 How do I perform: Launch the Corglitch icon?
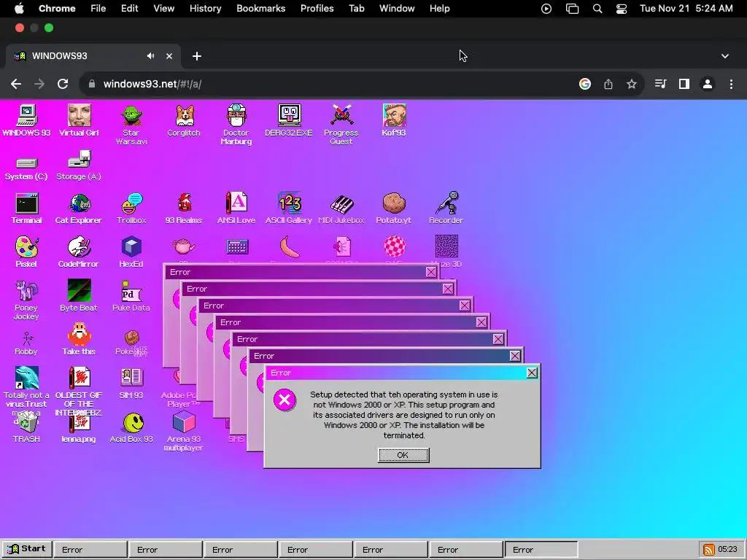click(x=184, y=120)
